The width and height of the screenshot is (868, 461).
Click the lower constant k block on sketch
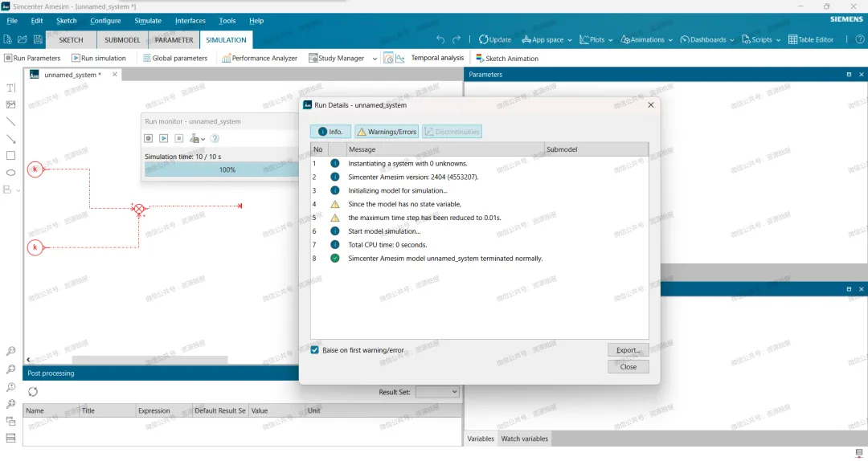35,247
